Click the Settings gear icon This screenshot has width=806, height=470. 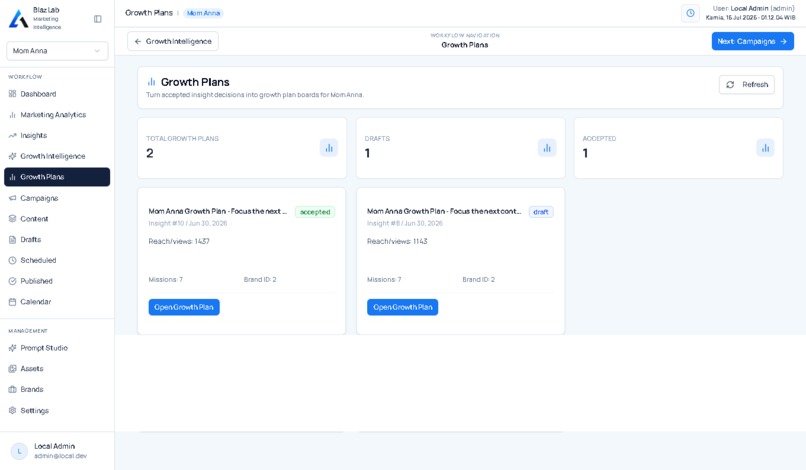tap(12, 410)
